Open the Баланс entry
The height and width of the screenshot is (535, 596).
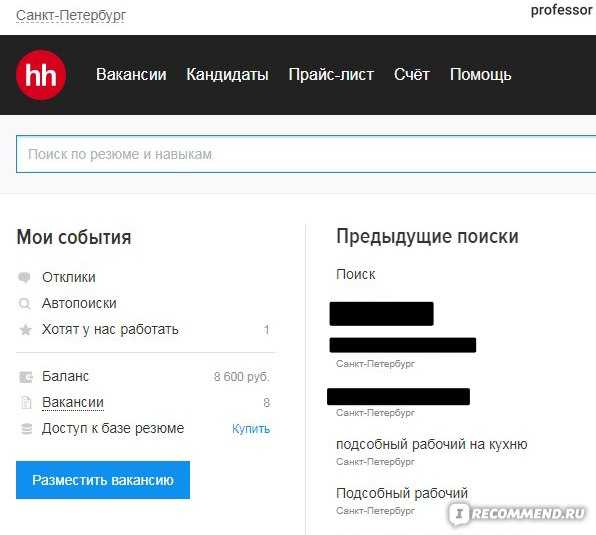pos(65,376)
